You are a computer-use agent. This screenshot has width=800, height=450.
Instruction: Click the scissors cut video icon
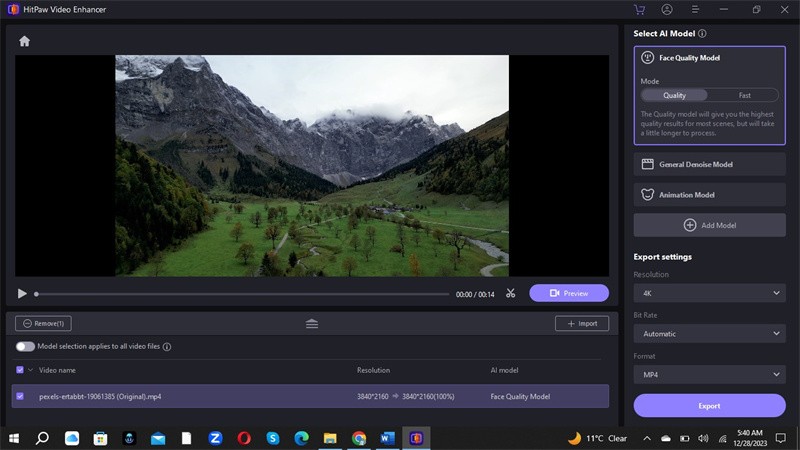pyautogui.click(x=510, y=294)
